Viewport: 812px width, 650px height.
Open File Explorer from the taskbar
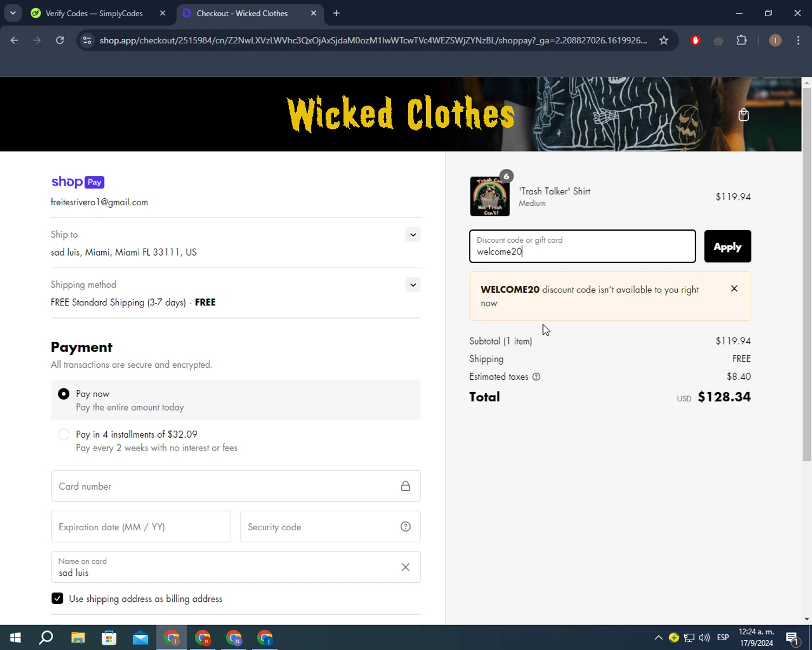click(x=78, y=638)
